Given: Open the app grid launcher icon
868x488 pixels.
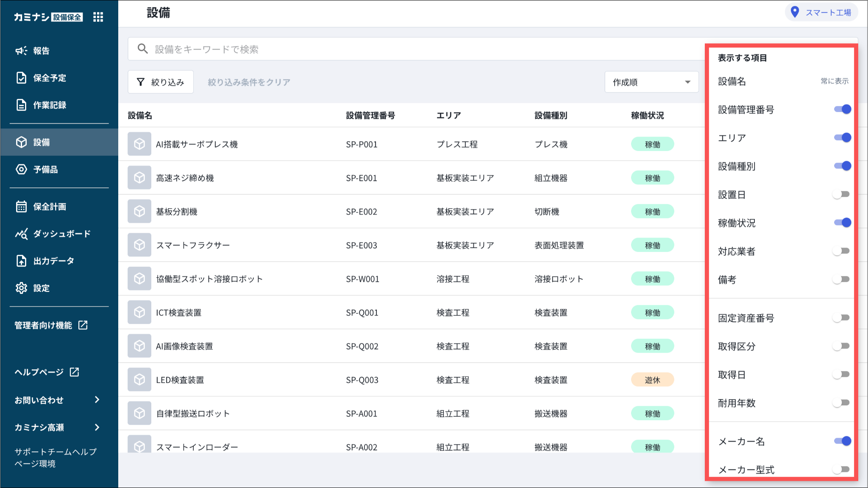Looking at the screenshot, I should [98, 17].
